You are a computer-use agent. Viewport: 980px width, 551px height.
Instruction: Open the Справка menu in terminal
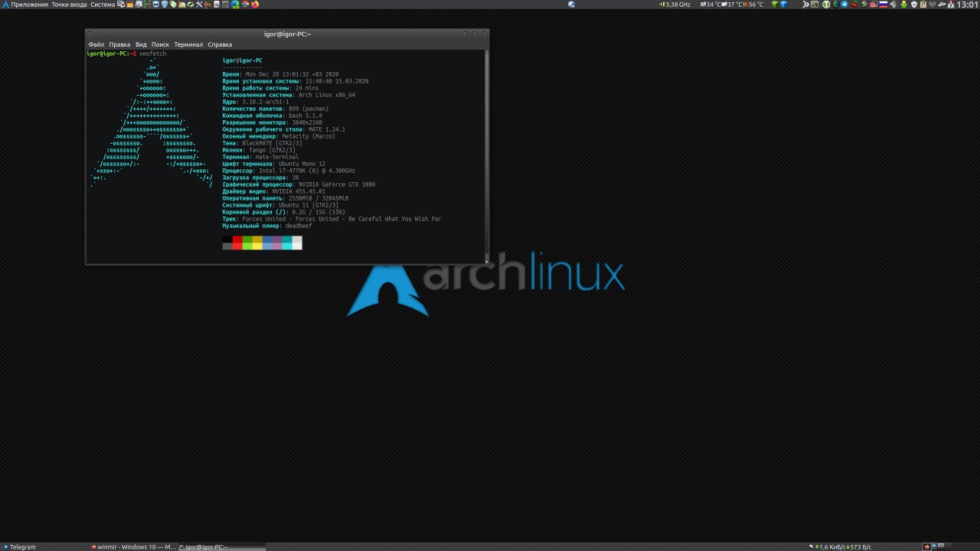coord(220,44)
